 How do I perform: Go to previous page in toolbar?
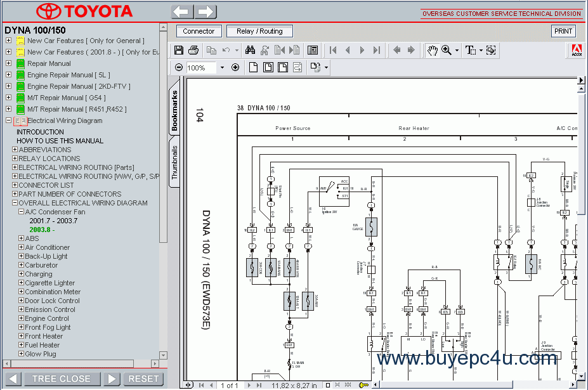348,50
